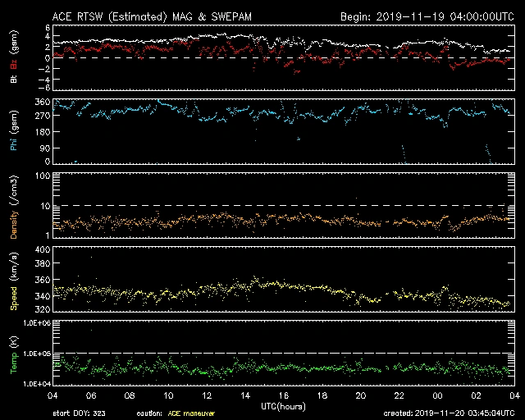Click the created timestamp at bottom right
525x420 pixels.
[x=449, y=413]
